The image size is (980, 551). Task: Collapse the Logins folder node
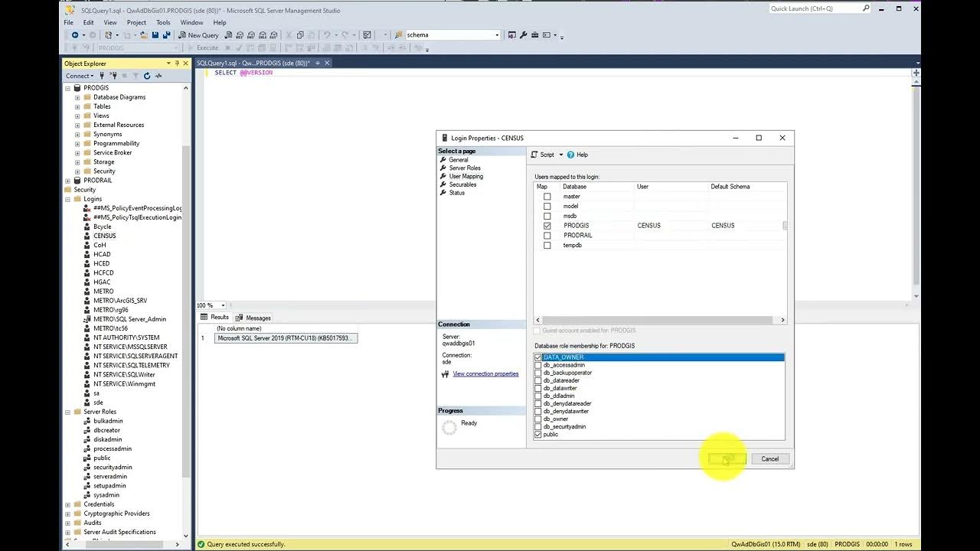[67, 199]
